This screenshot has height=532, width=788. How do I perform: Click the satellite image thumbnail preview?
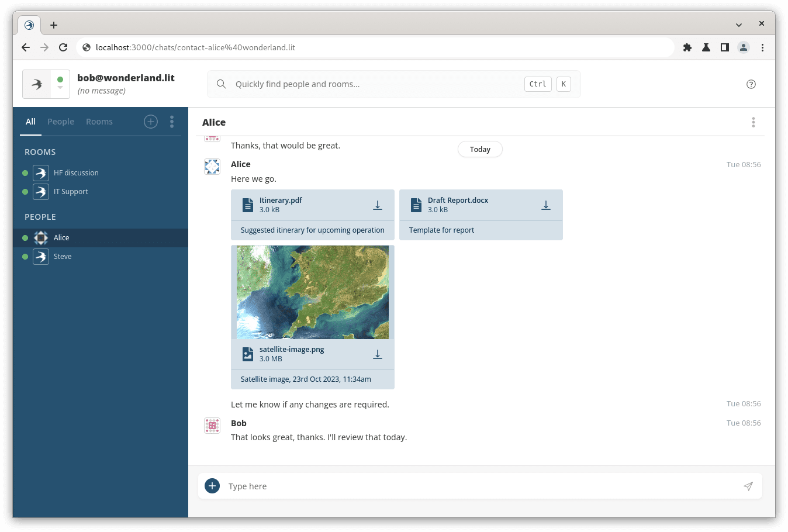(x=312, y=291)
